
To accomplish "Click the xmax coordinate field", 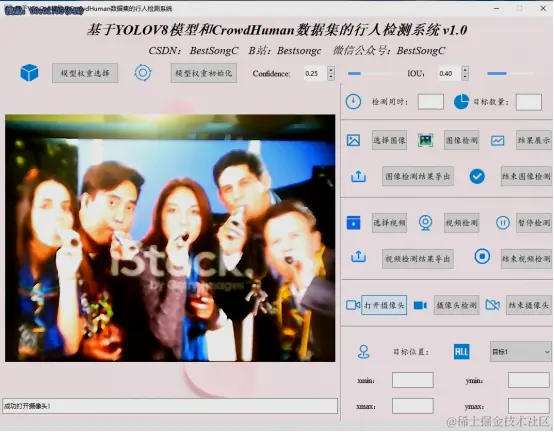I will [x=413, y=406].
